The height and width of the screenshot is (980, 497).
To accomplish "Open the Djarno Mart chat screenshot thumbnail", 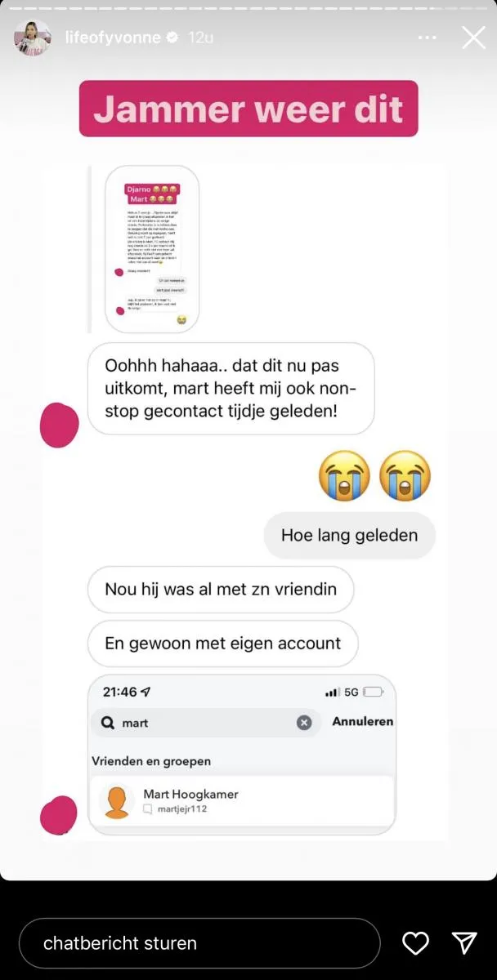I will click(x=150, y=249).
